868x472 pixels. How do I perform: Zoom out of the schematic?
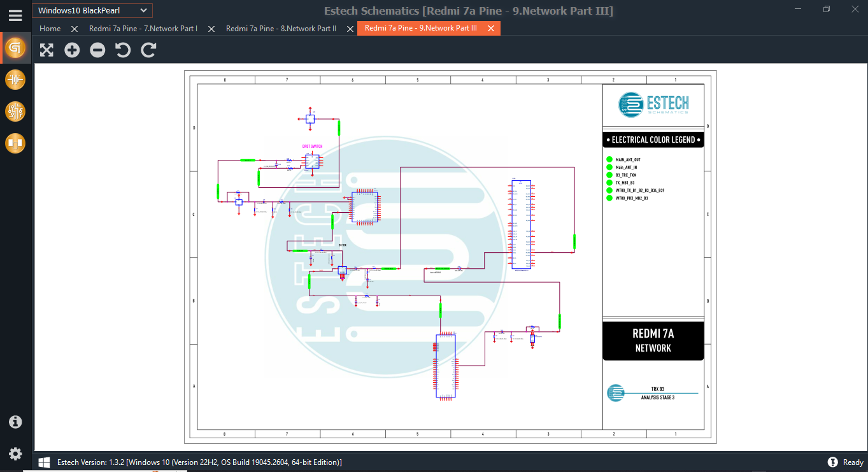coord(97,50)
